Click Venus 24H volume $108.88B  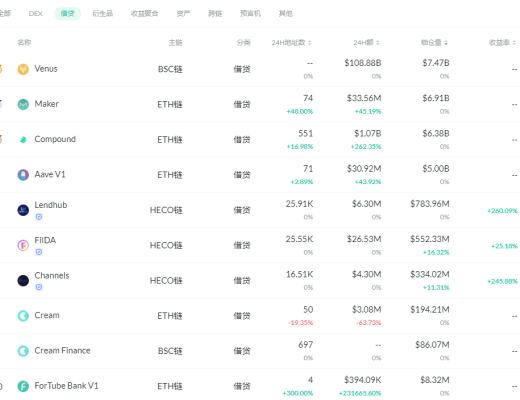click(x=363, y=63)
